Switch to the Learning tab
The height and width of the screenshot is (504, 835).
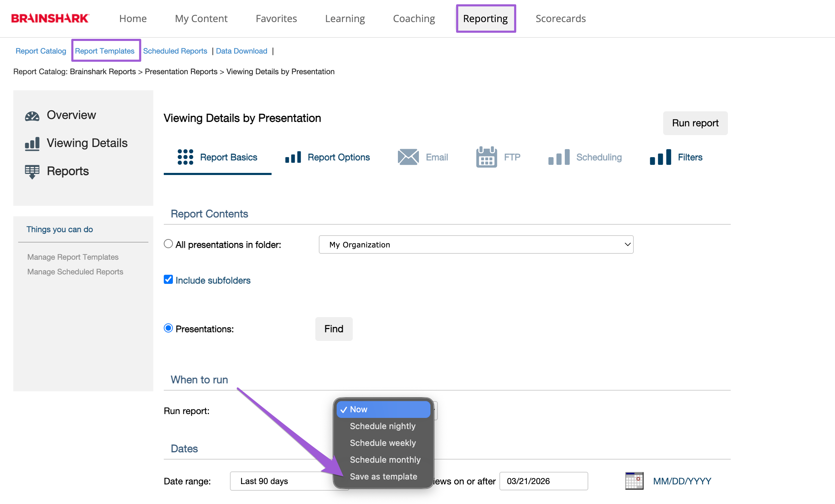coord(345,19)
